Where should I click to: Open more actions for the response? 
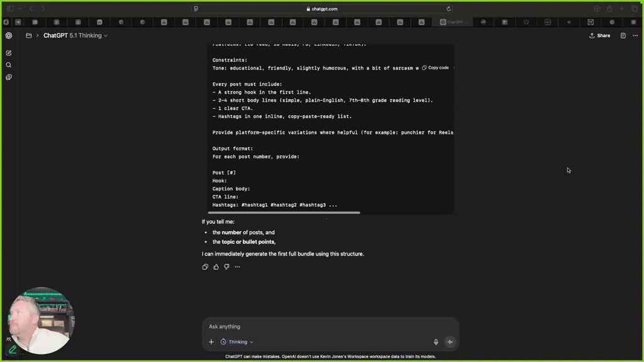[237, 266]
